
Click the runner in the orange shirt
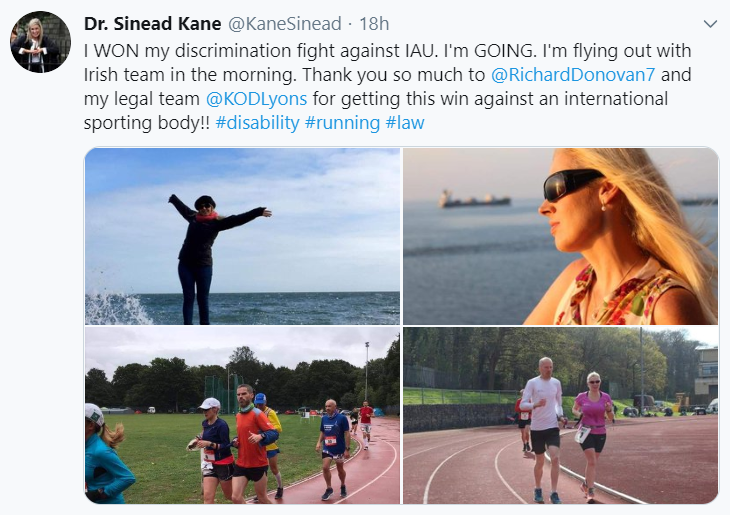254,442
